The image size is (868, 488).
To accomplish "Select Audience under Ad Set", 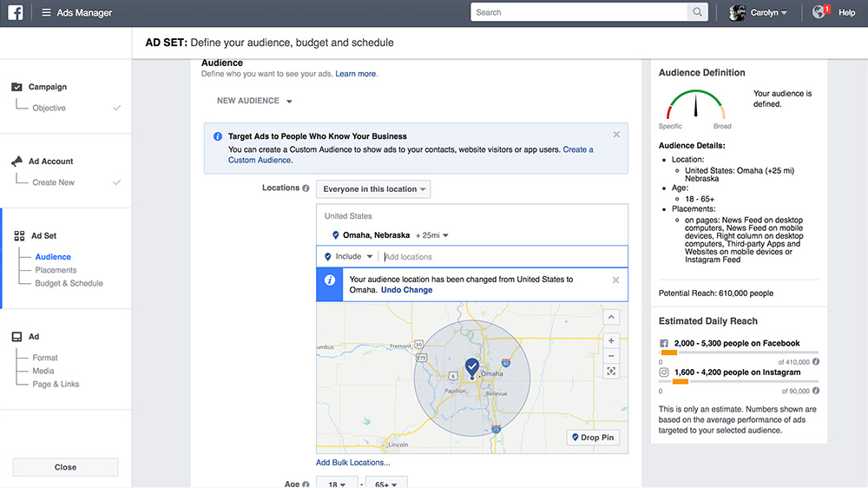I will coord(53,257).
